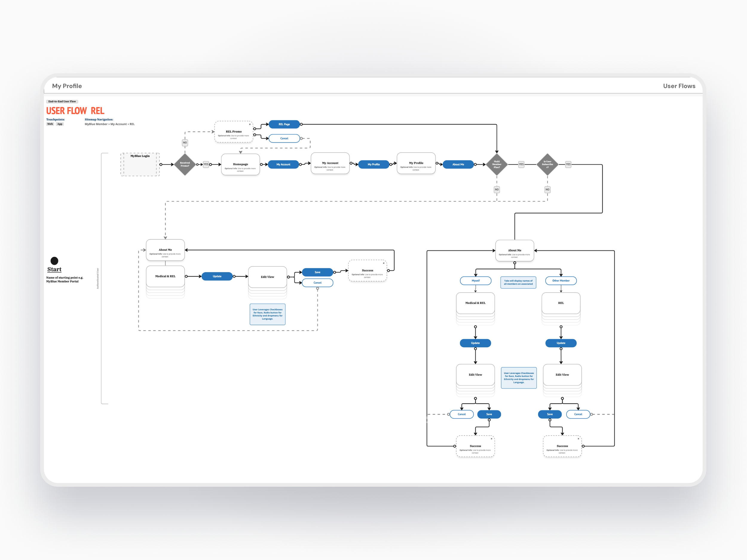Select the Myself tab
The image size is (747, 560).
pos(475,280)
